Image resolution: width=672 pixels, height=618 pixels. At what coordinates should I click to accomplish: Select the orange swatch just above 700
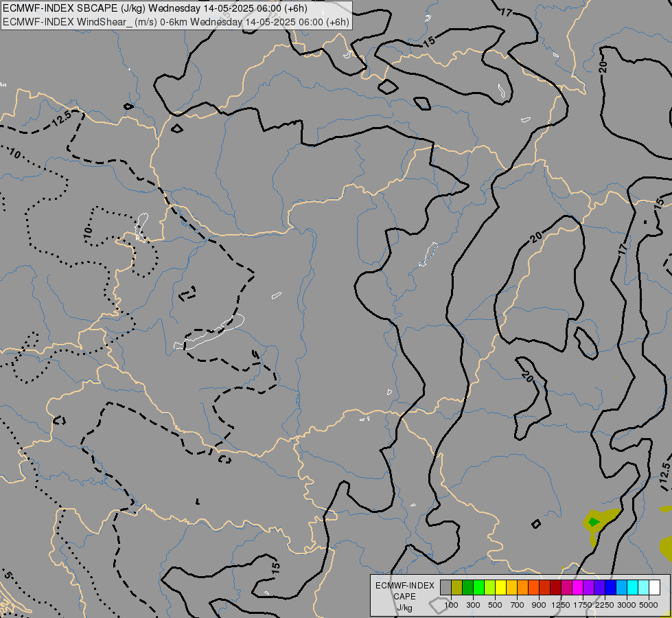(522, 588)
